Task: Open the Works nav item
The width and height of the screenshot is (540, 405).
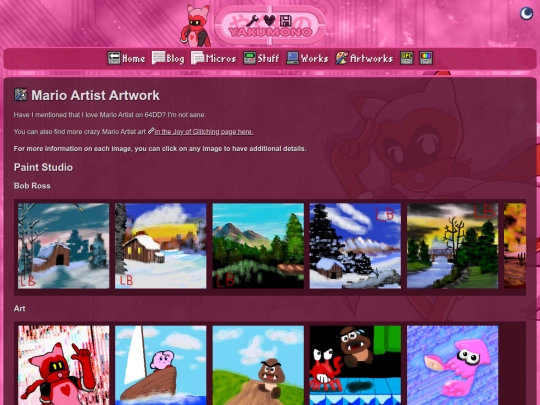Action: [307, 58]
